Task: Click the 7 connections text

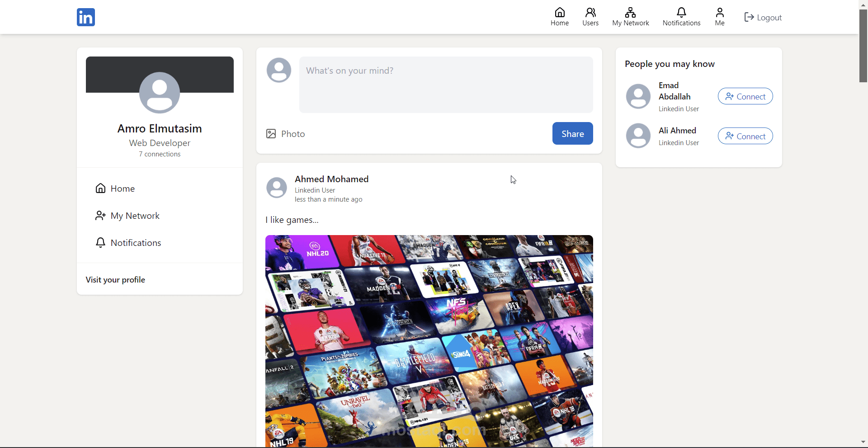Action: point(160,154)
